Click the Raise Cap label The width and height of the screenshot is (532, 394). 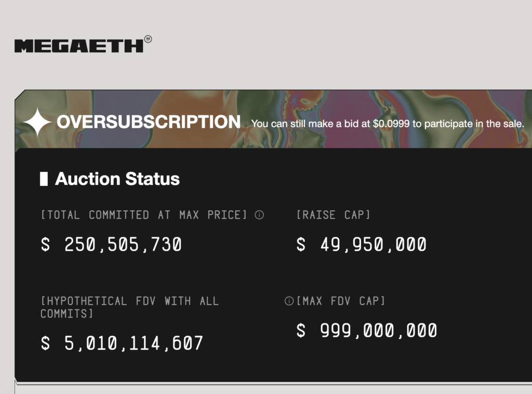pyautogui.click(x=333, y=215)
